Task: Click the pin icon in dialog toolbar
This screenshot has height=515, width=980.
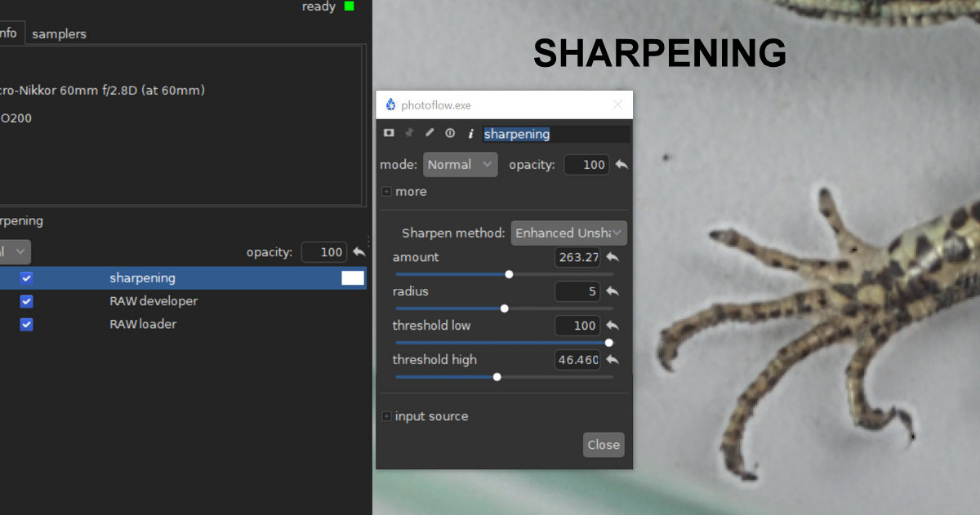Action: (x=409, y=133)
